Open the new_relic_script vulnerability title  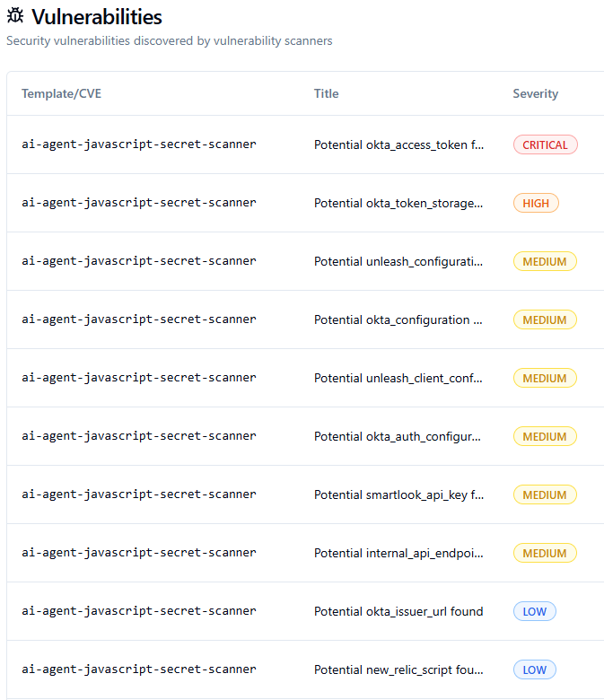pyautogui.click(x=399, y=669)
